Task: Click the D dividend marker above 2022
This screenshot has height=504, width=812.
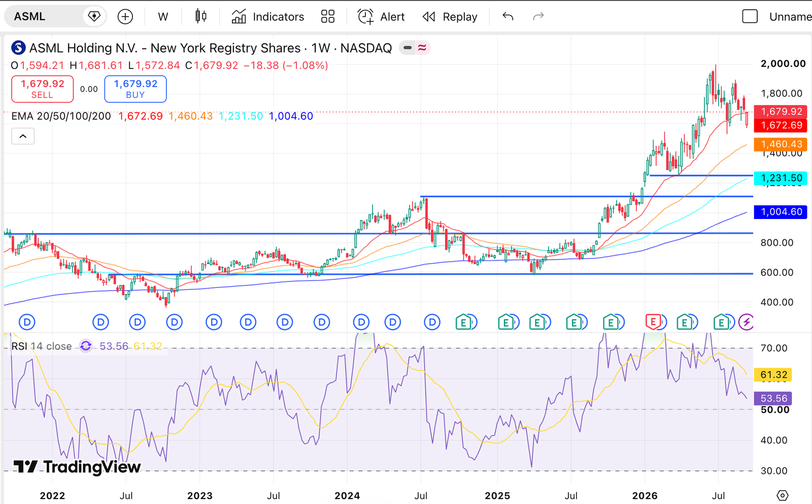Action: coord(27,321)
